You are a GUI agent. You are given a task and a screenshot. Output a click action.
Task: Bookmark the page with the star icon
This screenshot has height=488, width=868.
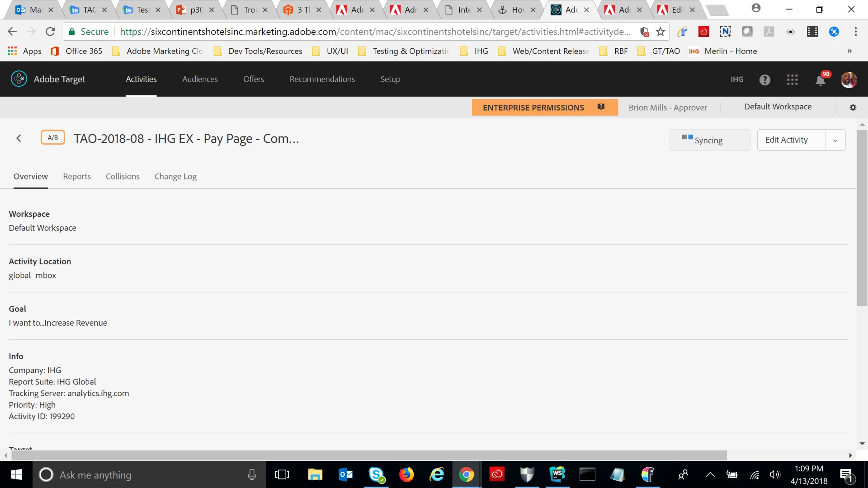click(660, 32)
